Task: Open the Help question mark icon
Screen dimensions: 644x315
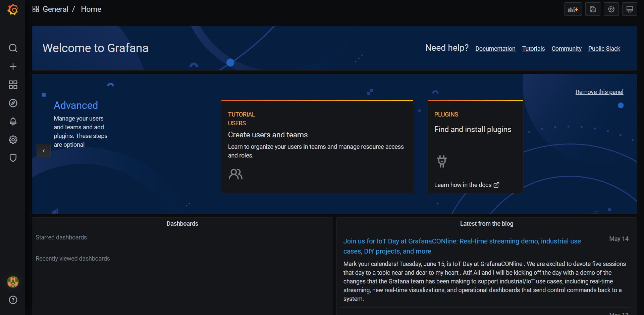Action: pyautogui.click(x=13, y=300)
